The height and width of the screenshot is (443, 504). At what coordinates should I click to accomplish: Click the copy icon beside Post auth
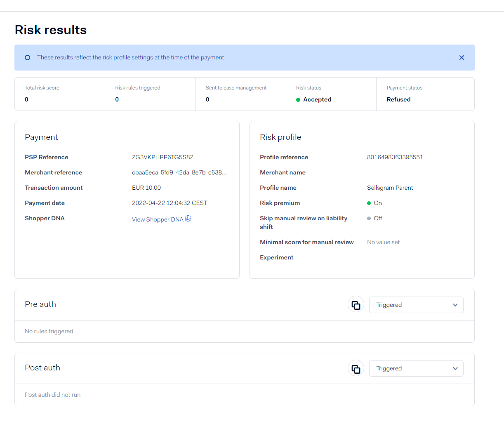tap(356, 368)
